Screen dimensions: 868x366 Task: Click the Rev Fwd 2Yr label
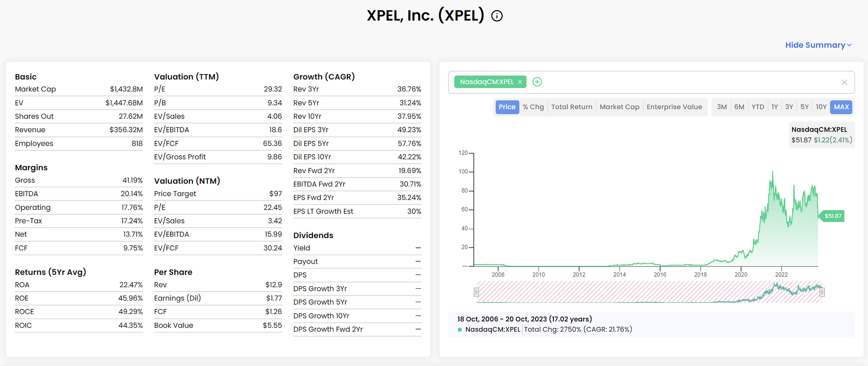tap(314, 171)
